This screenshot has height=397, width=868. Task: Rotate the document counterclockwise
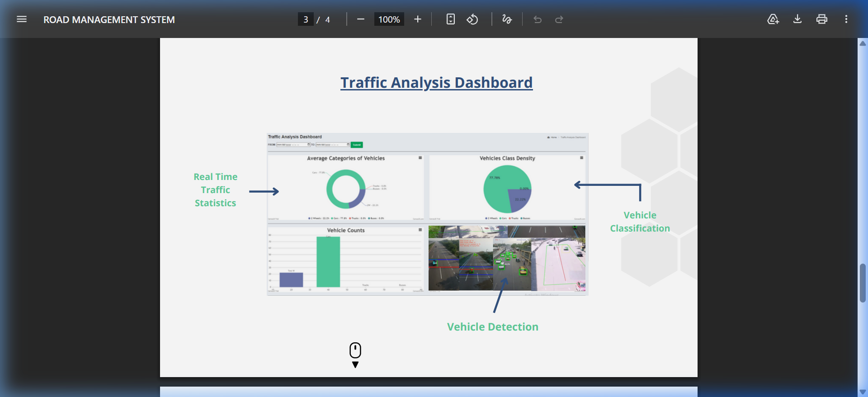[x=472, y=19]
